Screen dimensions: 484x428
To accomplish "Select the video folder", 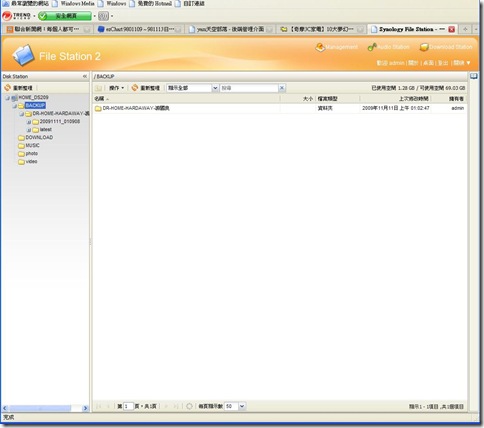I will point(31,161).
